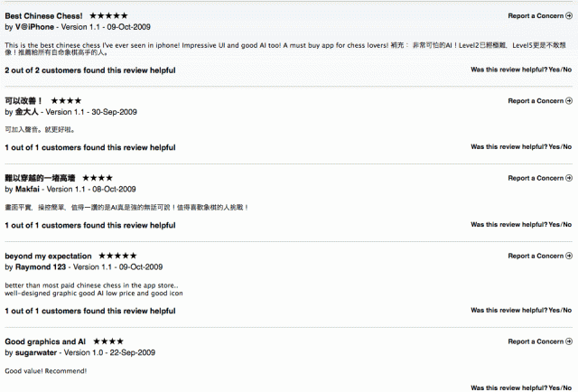
Task: Click the five-star rating on "beyond my expectation"
Action: point(117,257)
